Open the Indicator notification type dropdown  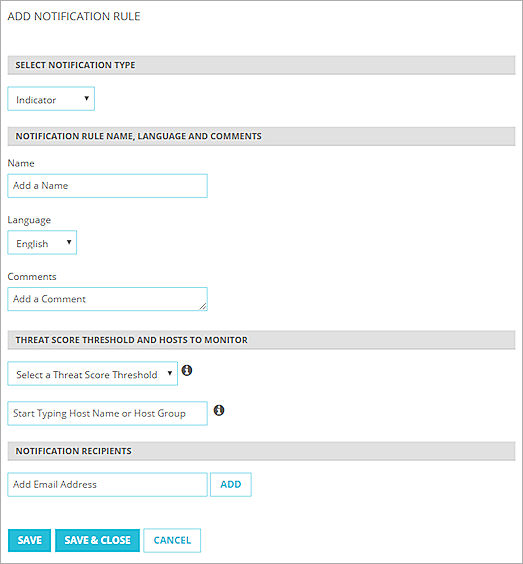pyautogui.click(x=51, y=99)
